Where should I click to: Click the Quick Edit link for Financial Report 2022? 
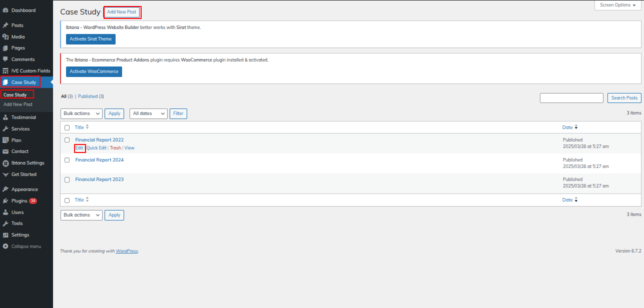[97, 148]
